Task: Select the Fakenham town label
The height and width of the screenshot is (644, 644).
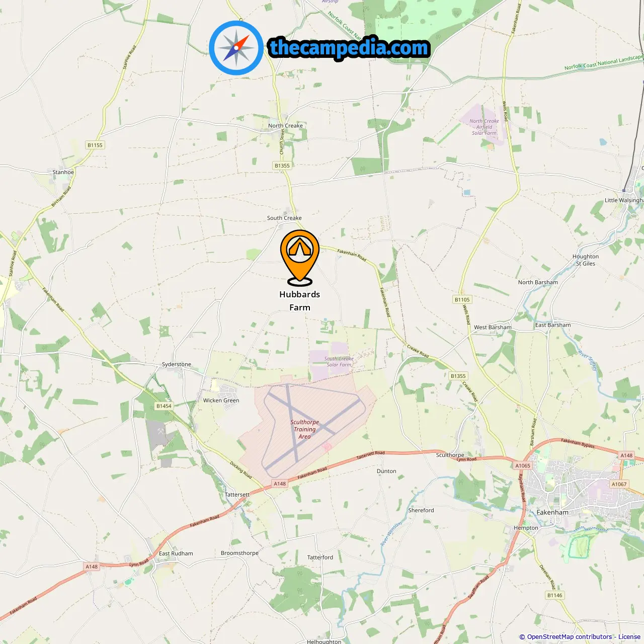Action: tap(552, 512)
